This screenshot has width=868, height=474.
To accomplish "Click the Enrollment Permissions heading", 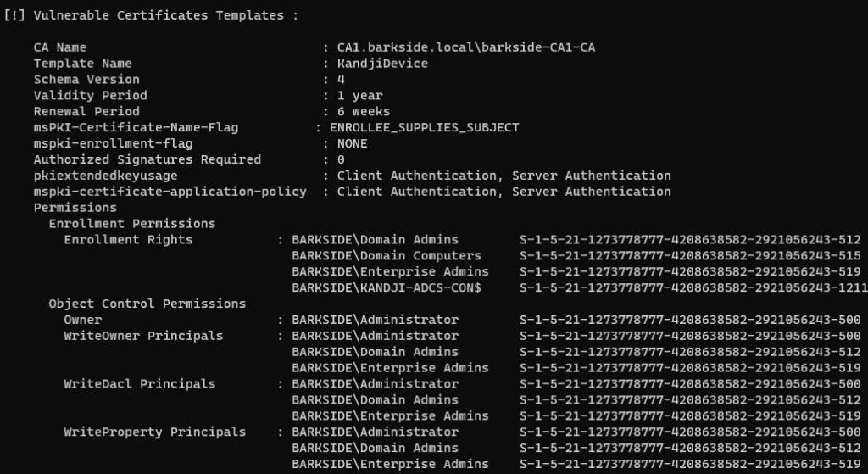I will tap(131, 224).
